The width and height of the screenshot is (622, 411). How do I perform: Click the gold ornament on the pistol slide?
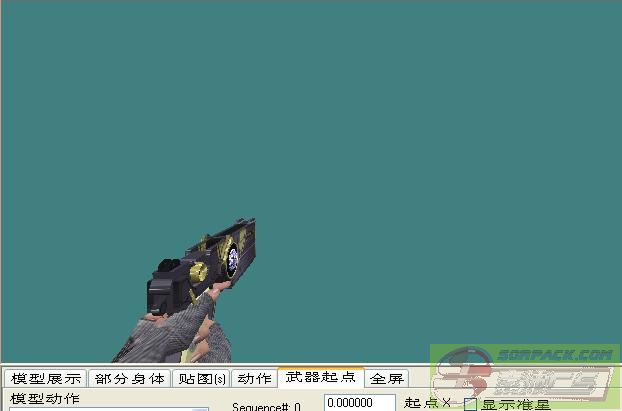pos(198,271)
